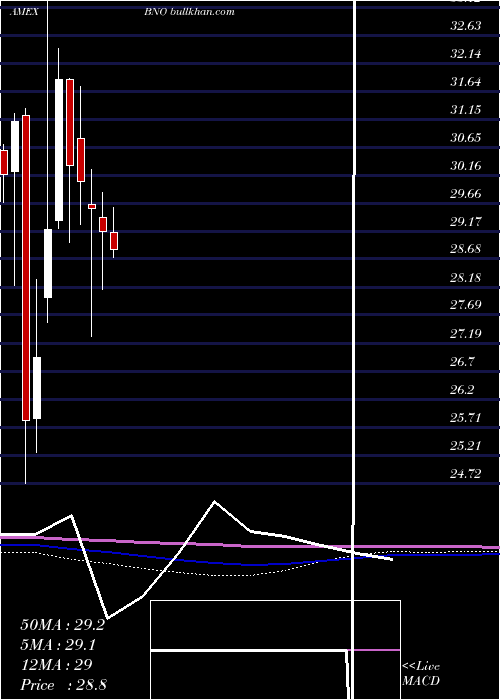Click the 30.65 price axis label
This screenshot has width=500, height=700.
click(x=466, y=138)
